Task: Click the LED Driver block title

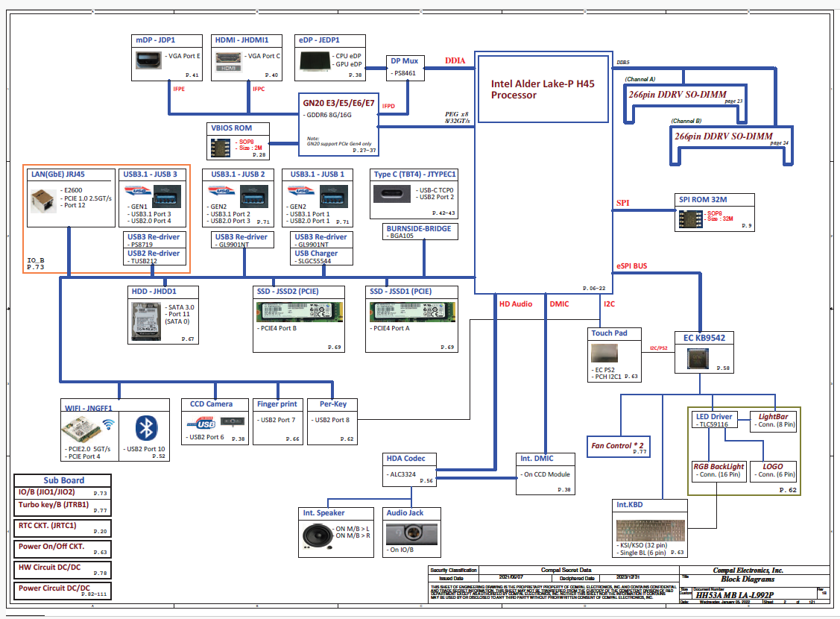Action: click(x=714, y=416)
